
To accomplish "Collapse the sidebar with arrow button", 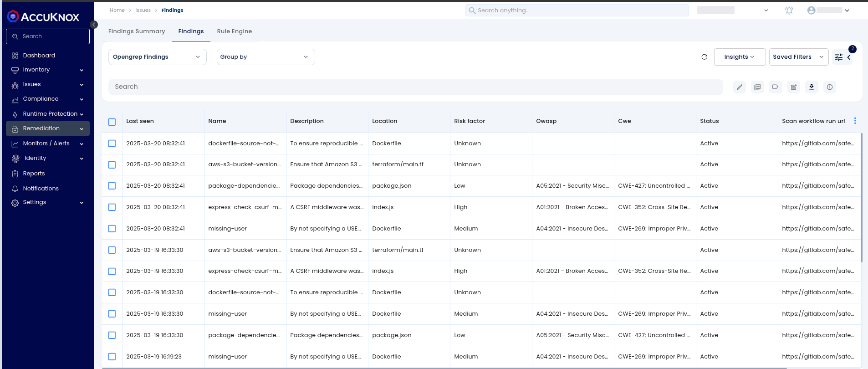I will tap(94, 25).
